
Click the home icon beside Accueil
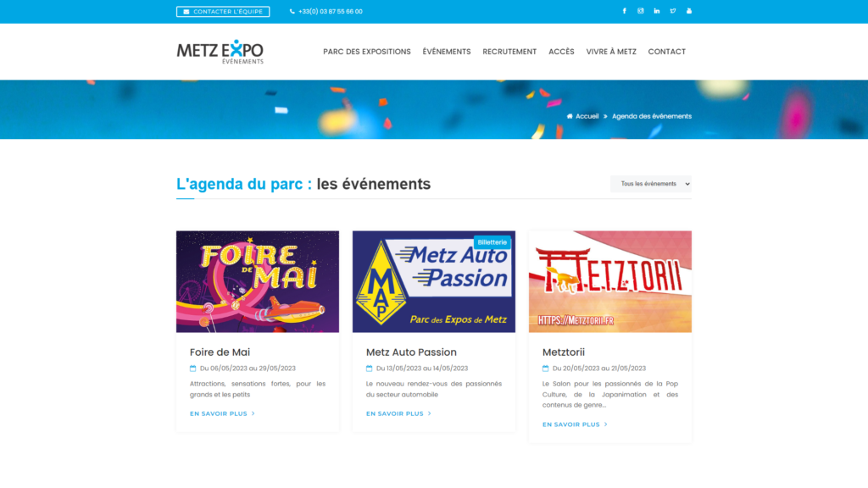(570, 116)
